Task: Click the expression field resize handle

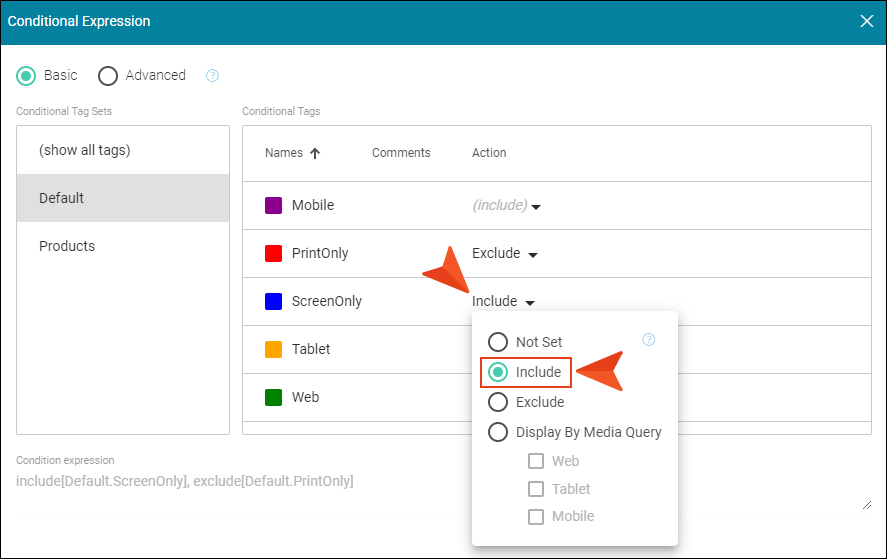Action: [x=867, y=505]
